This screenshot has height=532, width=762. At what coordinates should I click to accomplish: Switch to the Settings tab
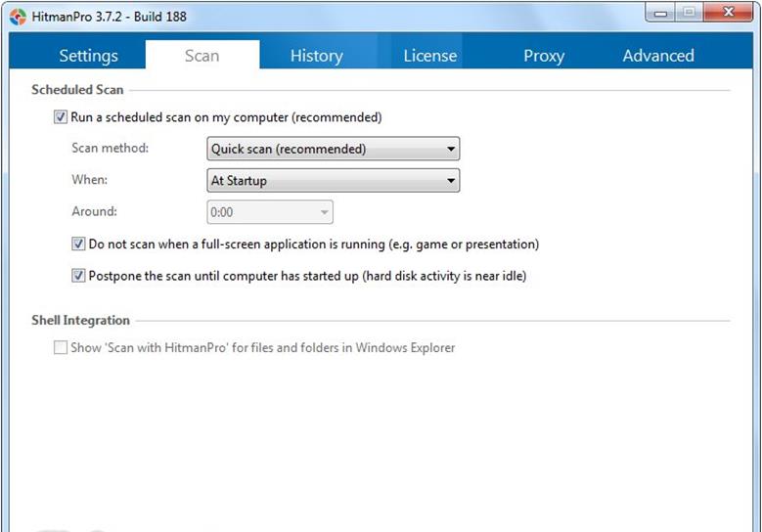click(88, 56)
